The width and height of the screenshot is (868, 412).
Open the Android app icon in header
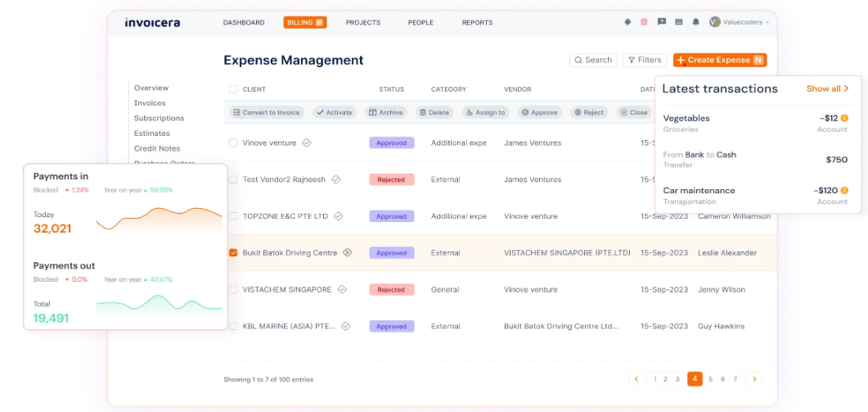click(x=627, y=22)
